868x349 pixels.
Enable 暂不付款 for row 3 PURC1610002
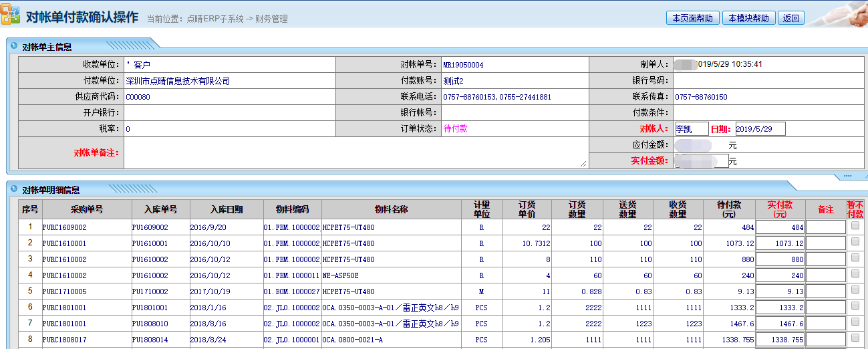click(x=855, y=259)
